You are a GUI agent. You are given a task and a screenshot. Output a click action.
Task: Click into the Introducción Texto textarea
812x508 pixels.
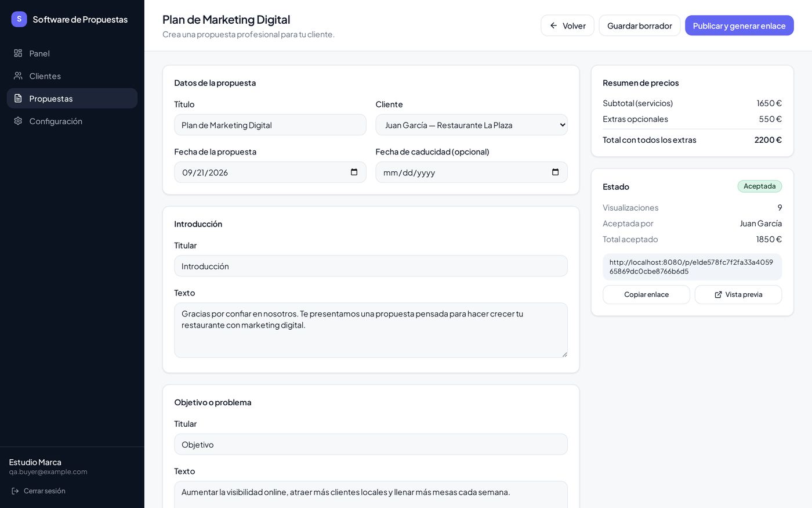tap(371, 330)
